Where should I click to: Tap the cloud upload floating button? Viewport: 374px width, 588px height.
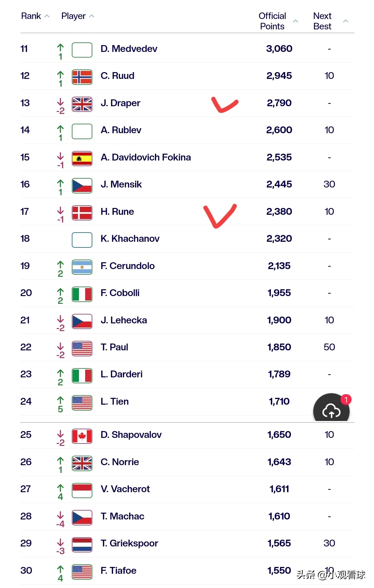[331, 410]
